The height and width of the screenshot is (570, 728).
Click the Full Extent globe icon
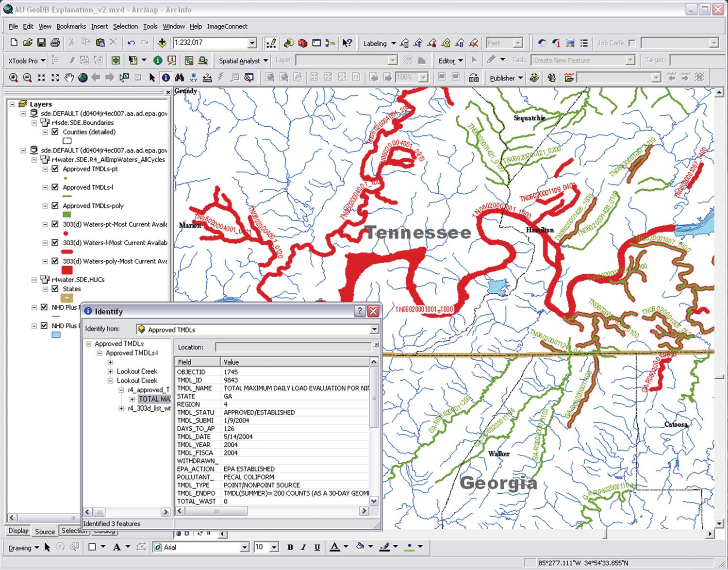click(x=83, y=77)
